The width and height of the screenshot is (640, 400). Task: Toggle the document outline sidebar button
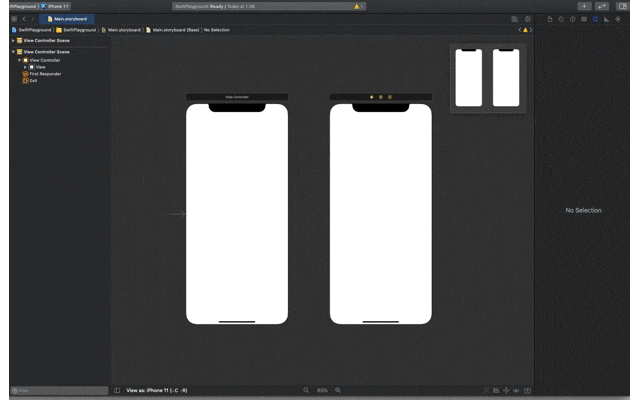click(x=117, y=390)
